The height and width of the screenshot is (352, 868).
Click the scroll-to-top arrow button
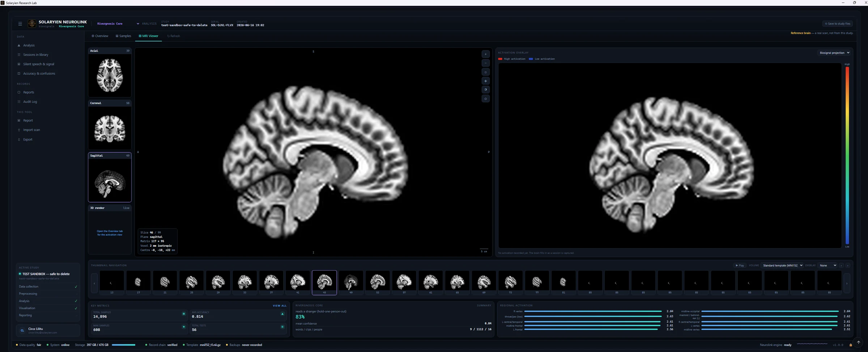(858, 342)
